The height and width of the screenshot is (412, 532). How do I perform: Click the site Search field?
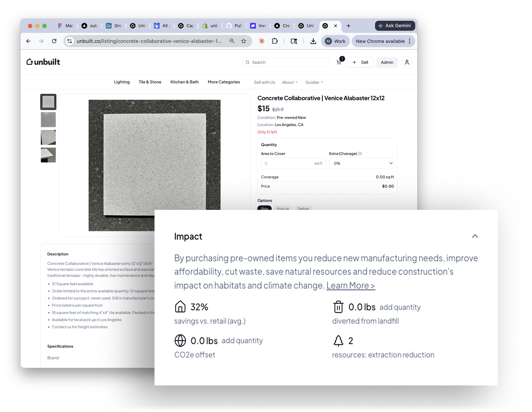[286, 62]
